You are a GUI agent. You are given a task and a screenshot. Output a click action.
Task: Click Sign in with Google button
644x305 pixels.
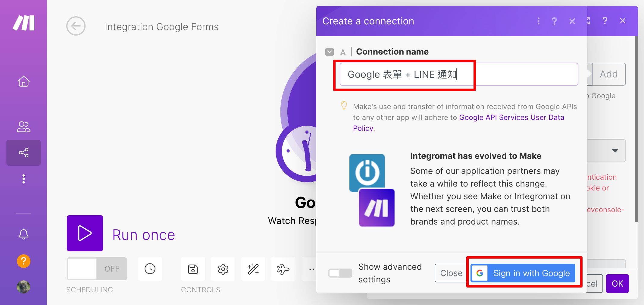point(523,273)
